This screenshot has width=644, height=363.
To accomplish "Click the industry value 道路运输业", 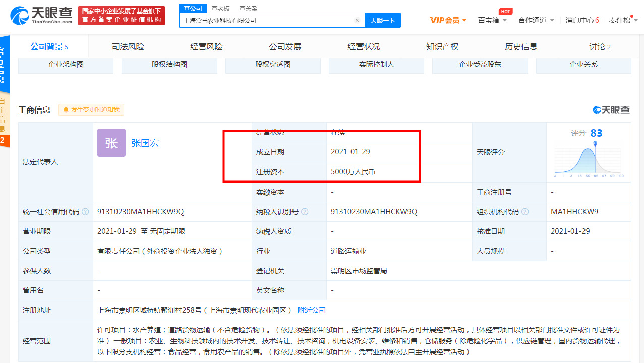I will [x=348, y=251].
